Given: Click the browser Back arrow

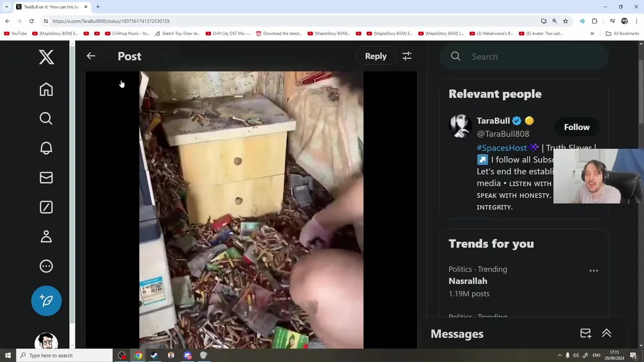Looking at the screenshot, I should pyautogui.click(x=7, y=21).
